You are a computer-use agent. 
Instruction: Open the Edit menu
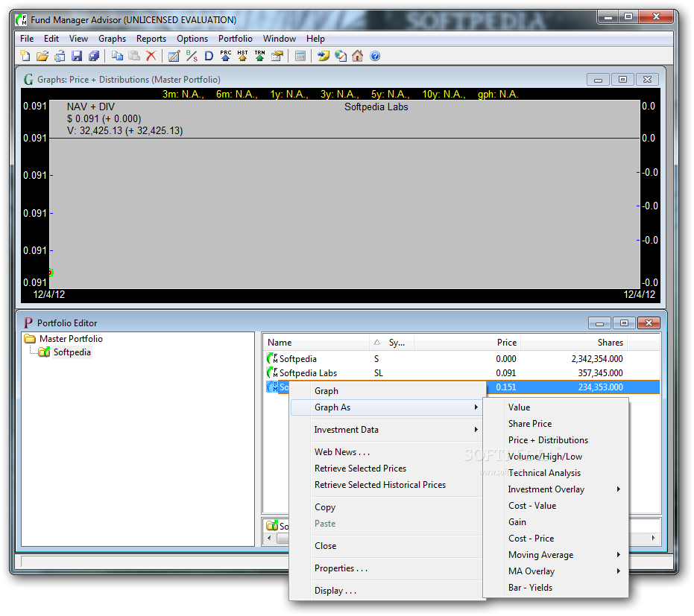point(51,39)
